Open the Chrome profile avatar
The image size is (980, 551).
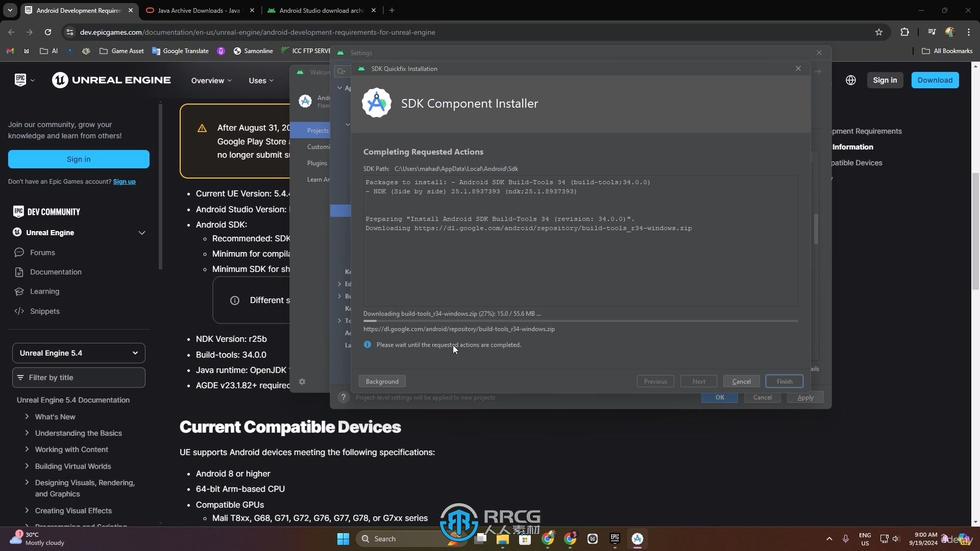pos(950,32)
